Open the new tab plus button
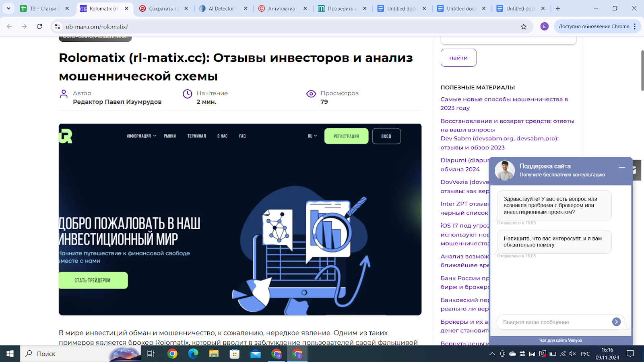Image resolution: width=644 pixels, height=362 pixels. click(558, 8)
